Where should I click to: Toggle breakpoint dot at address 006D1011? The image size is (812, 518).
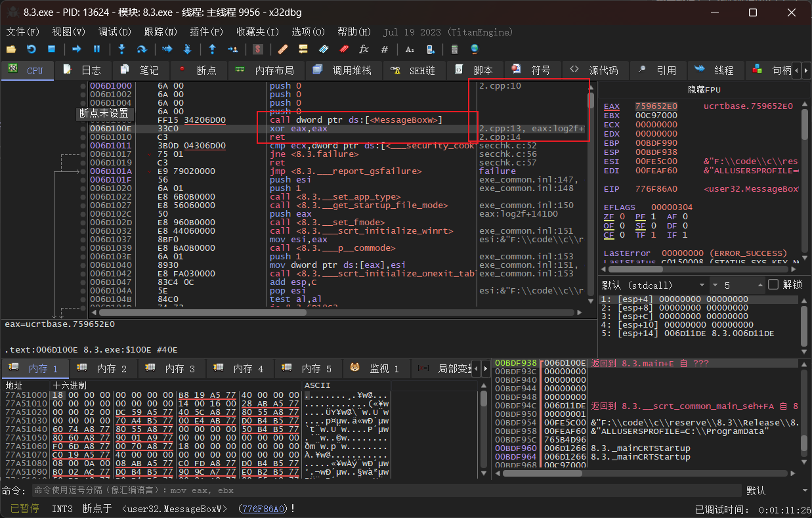pos(83,146)
